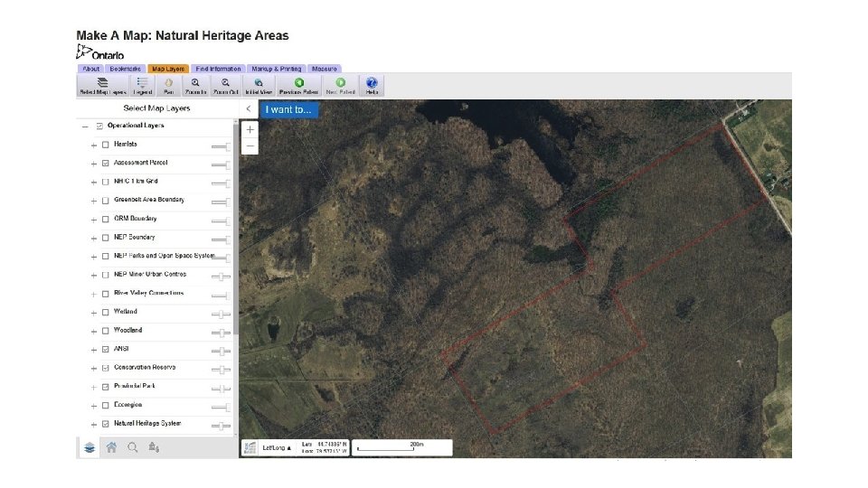Collapse the Operational Layers group
Image resolution: width=868 pixels, height=488 pixels.
[x=85, y=127]
